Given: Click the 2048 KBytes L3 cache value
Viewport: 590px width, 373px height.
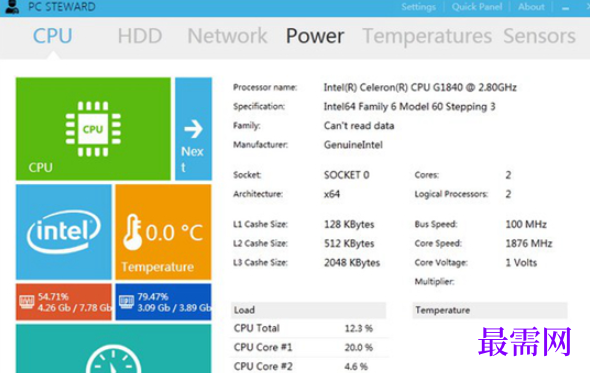Looking at the screenshot, I should click(x=352, y=263).
